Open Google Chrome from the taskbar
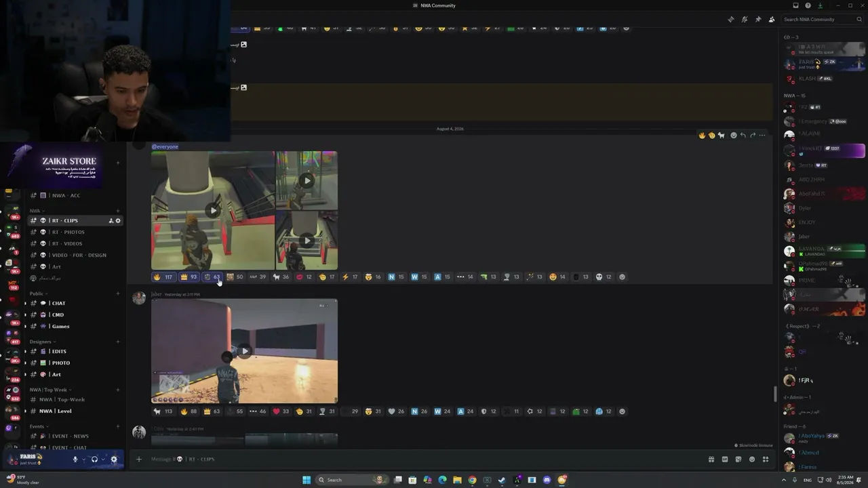This screenshot has width=868, height=488. pyautogui.click(x=472, y=480)
